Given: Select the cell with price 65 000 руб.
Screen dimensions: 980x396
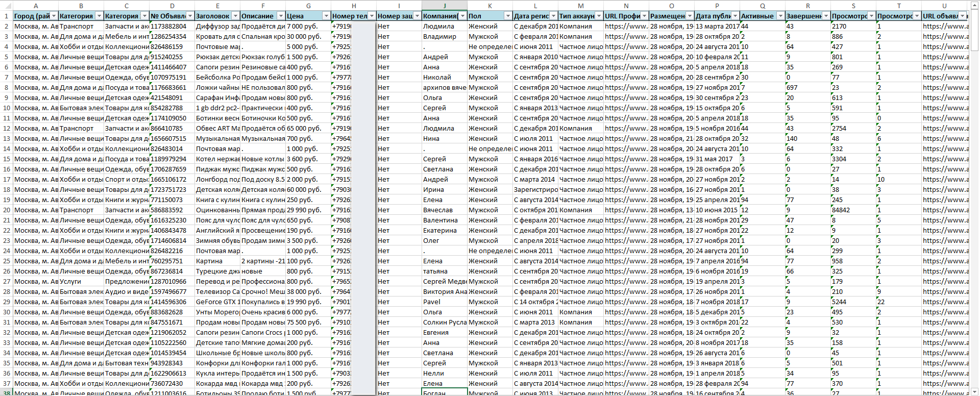Looking at the screenshot, I should point(308,128).
